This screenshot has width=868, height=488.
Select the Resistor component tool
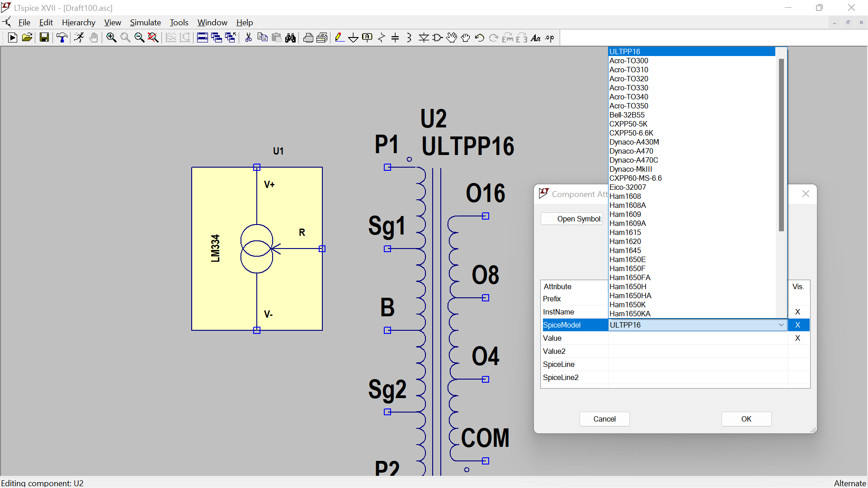coord(382,38)
